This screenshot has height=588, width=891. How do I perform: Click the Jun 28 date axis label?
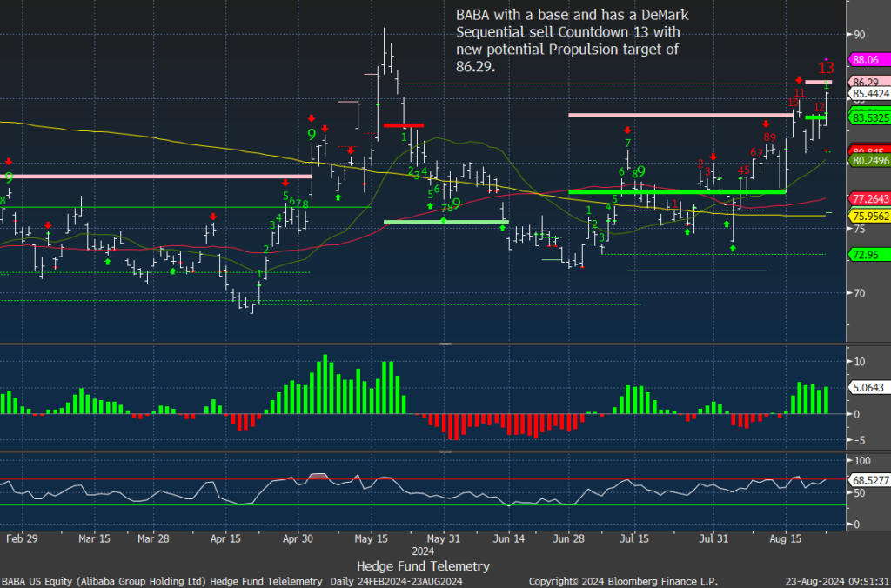[x=569, y=538]
